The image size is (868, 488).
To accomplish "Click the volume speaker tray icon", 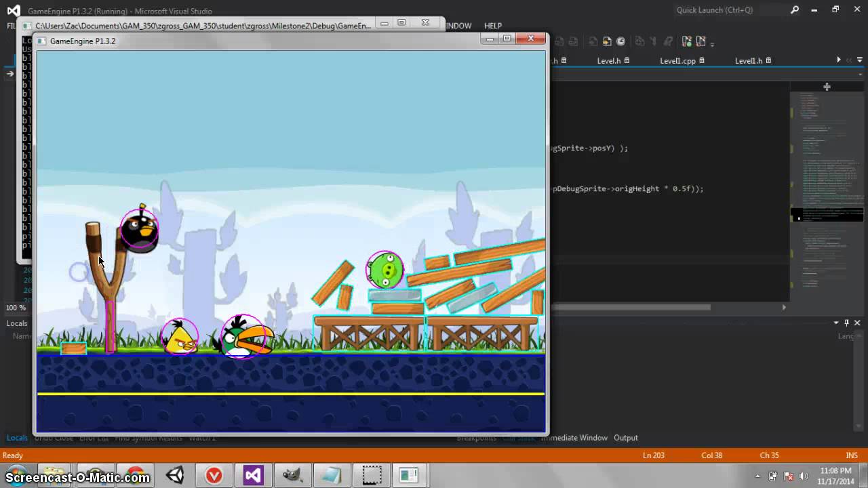I will point(804,476).
